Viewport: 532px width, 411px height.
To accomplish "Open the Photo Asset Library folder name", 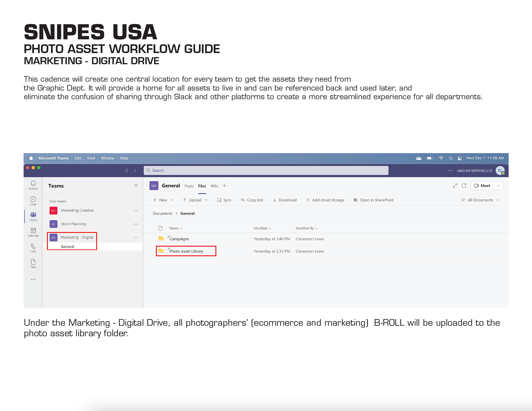I will 186,251.
